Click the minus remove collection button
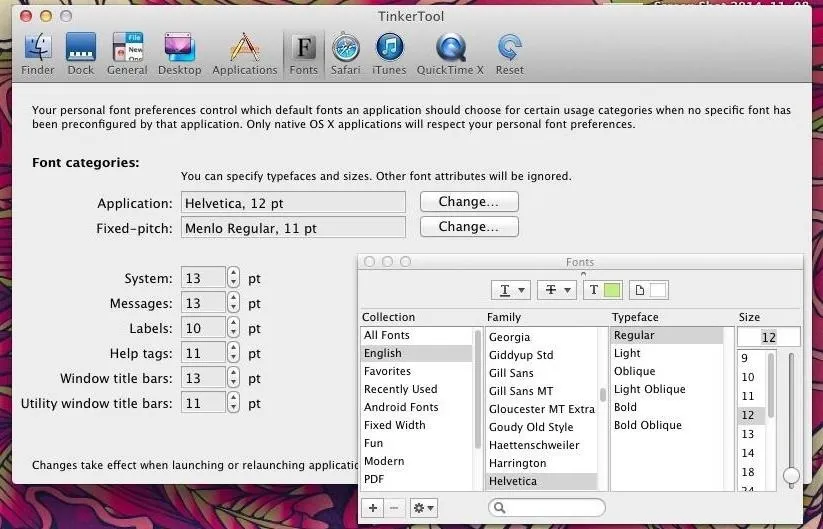This screenshot has height=529, width=823. pos(394,508)
